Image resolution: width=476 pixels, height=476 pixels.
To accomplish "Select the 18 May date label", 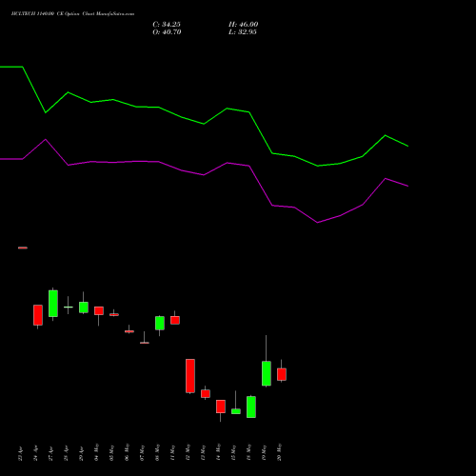I will (248, 452).
